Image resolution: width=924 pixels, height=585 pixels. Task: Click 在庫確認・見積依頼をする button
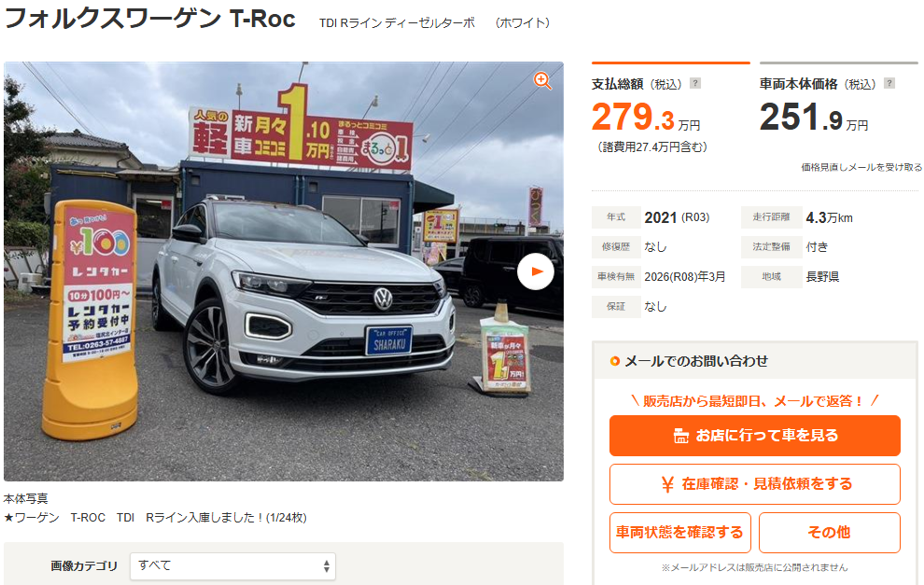click(755, 484)
